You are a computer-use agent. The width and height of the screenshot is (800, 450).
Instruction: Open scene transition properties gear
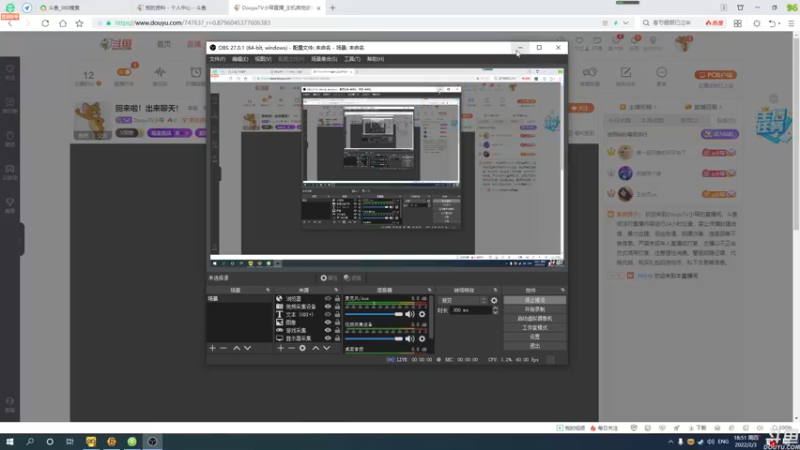click(x=494, y=301)
